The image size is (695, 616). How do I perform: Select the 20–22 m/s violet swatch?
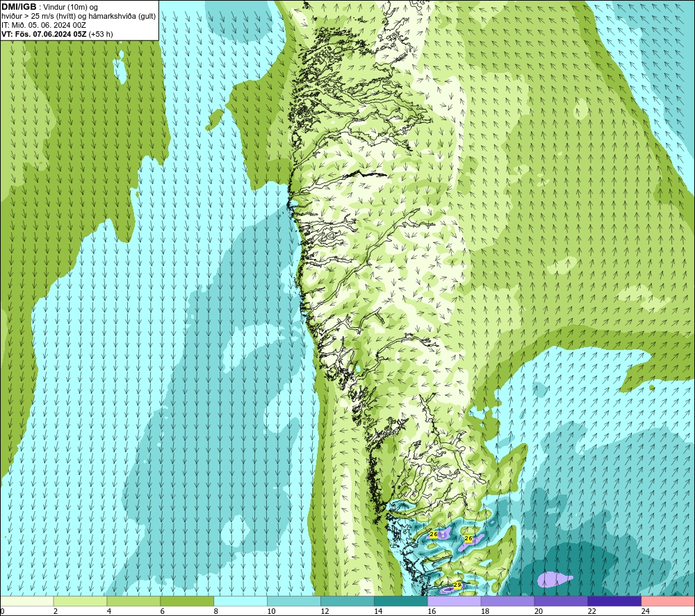pyautogui.click(x=561, y=601)
